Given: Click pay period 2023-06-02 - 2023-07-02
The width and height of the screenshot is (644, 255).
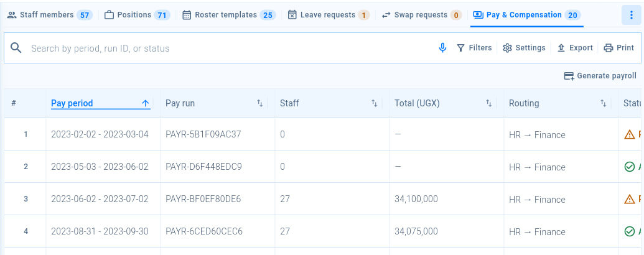Looking at the screenshot, I should (100, 199).
